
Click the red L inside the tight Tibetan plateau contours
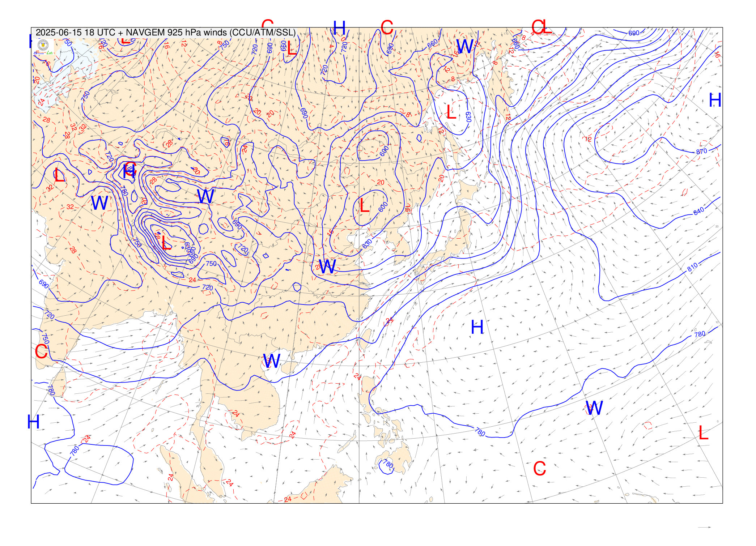tap(166, 242)
